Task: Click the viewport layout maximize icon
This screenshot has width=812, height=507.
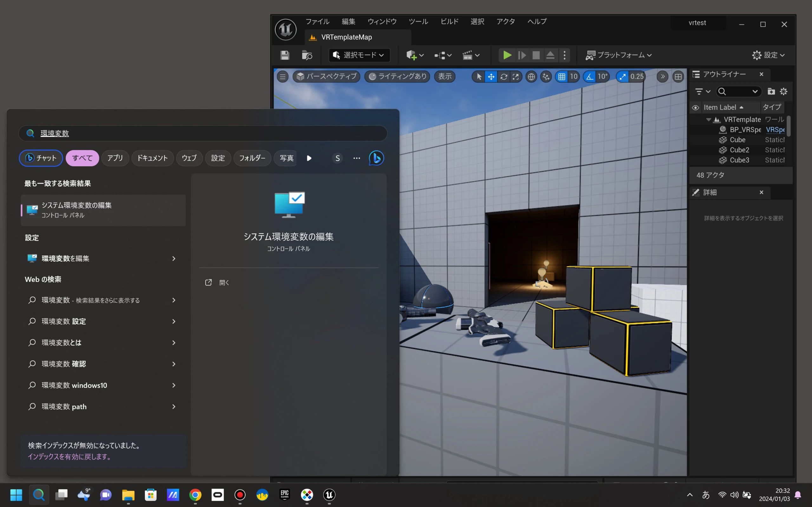Action: pos(678,77)
